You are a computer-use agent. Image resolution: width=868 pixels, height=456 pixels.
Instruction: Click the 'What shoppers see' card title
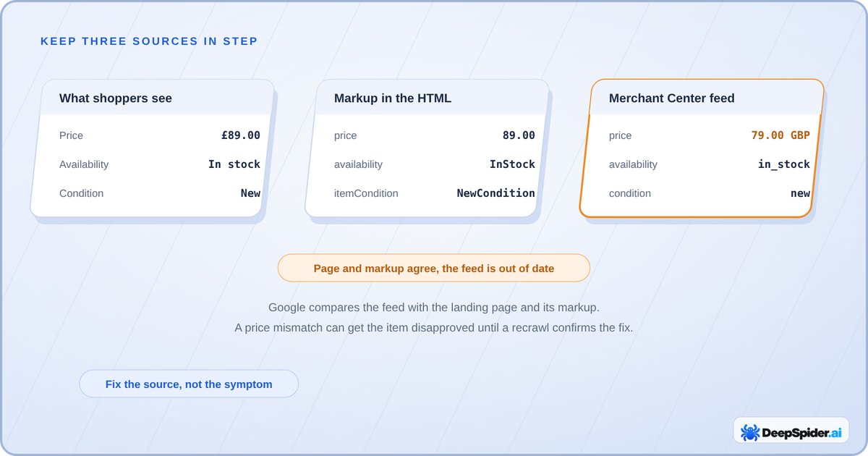[x=116, y=98]
